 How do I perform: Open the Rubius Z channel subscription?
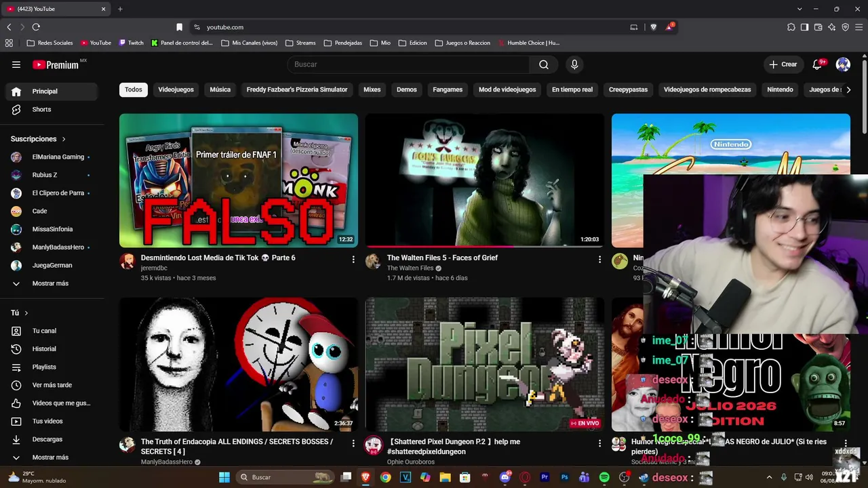pyautogui.click(x=52, y=175)
